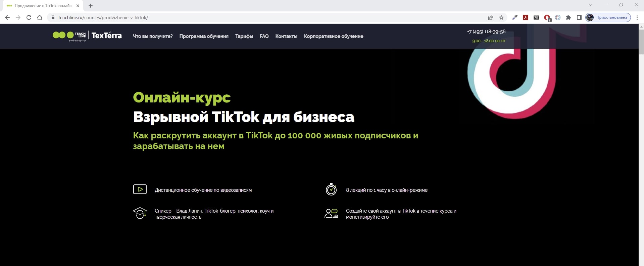Image resolution: width=644 pixels, height=266 pixels.
Task: Click text 8 лекций по 1 часу
Action: click(x=387, y=190)
